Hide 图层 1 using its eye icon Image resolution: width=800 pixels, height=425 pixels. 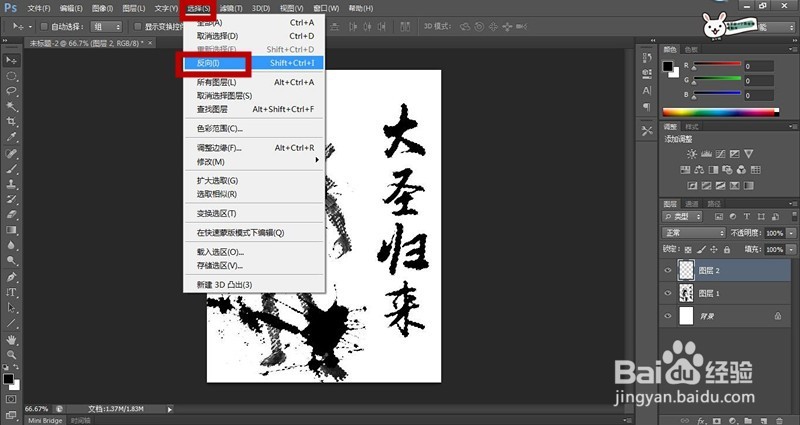click(668, 293)
